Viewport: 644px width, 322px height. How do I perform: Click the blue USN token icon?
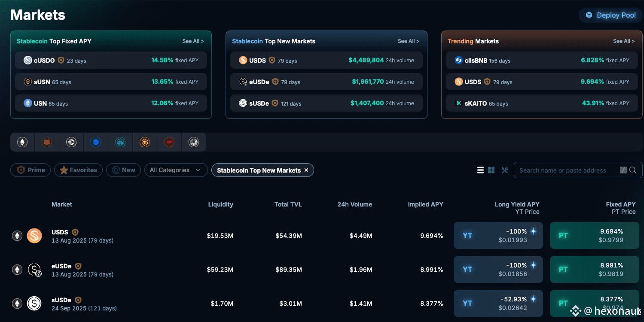[28, 103]
